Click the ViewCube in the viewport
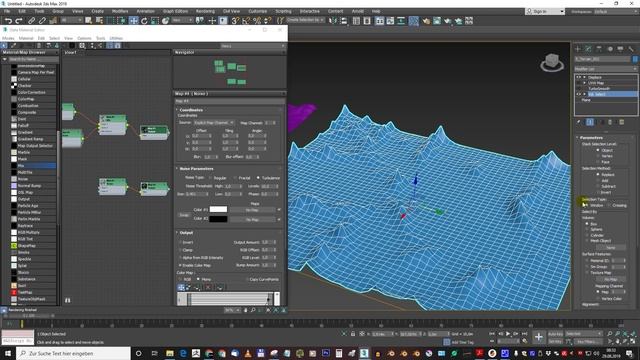The width and height of the screenshot is (640, 360). pos(552,62)
